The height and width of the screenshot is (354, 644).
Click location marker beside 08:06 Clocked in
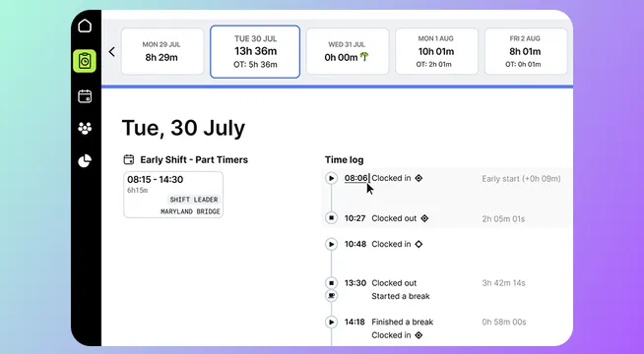click(x=419, y=178)
